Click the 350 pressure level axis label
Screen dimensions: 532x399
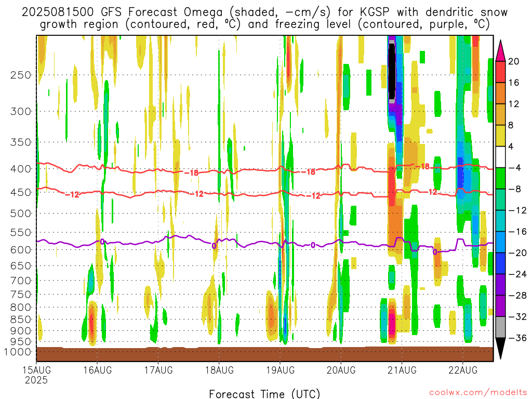21,142
